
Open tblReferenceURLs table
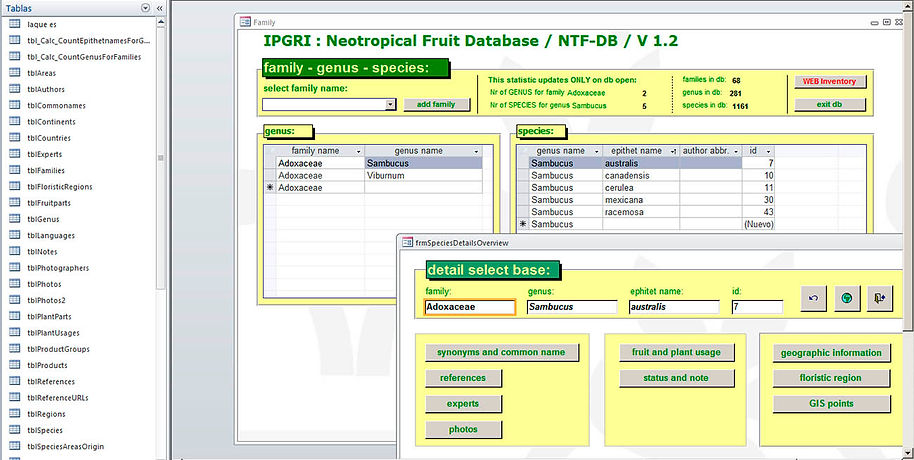pyautogui.click(x=57, y=398)
